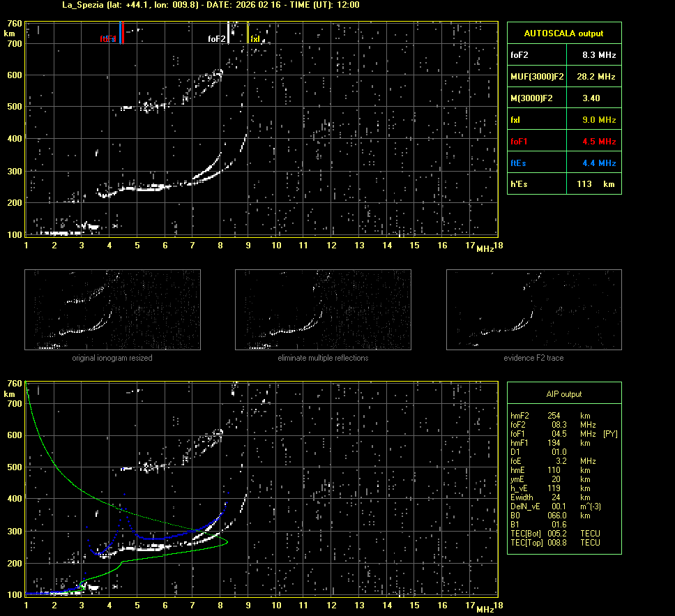This screenshot has height=616, width=675.
Task: Click the yellow fxI marker label
Action: coord(255,39)
